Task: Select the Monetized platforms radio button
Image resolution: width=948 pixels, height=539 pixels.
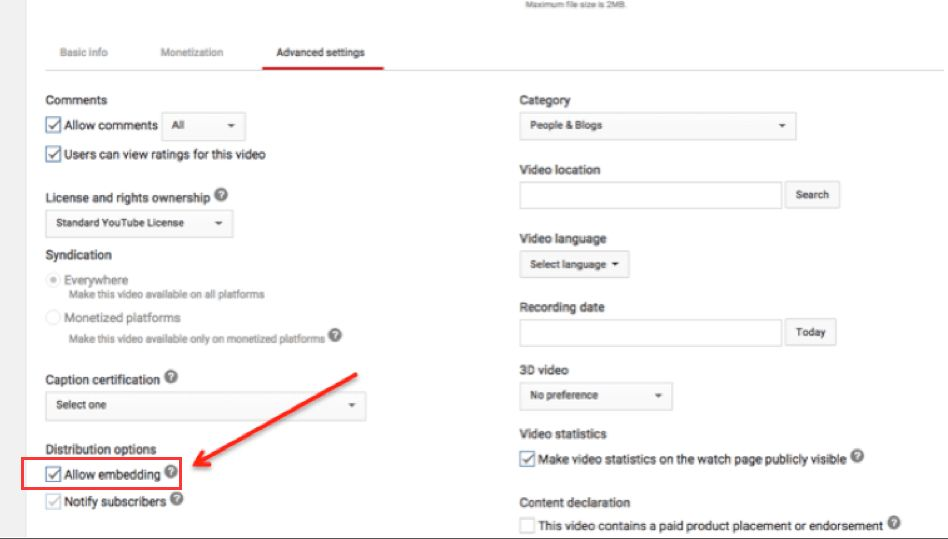Action: (x=54, y=317)
